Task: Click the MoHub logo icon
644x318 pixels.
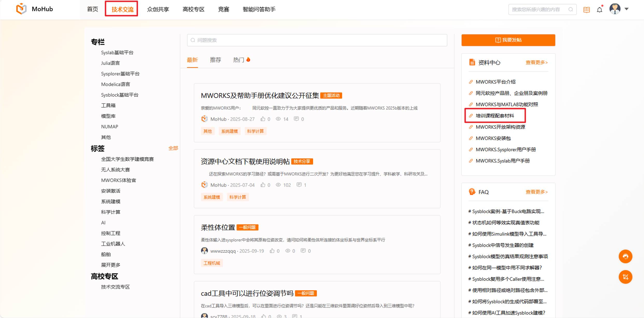Action: [x=21, y=9]
